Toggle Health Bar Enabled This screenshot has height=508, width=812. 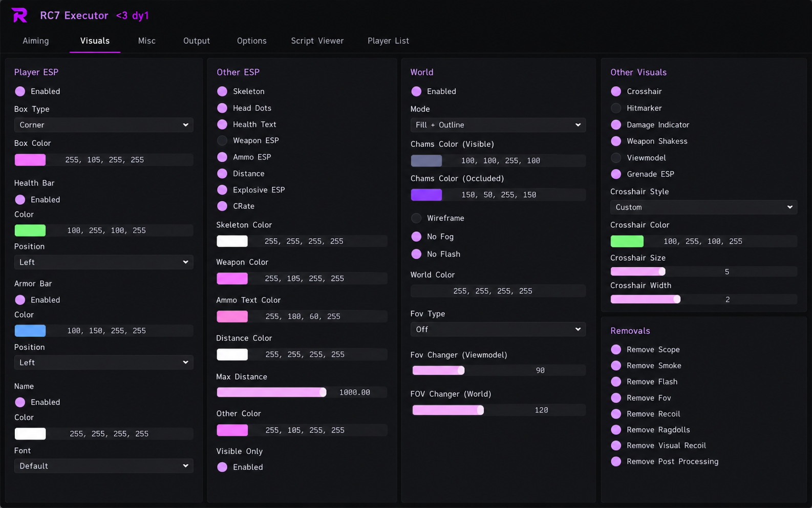click(x=20, y=200)
